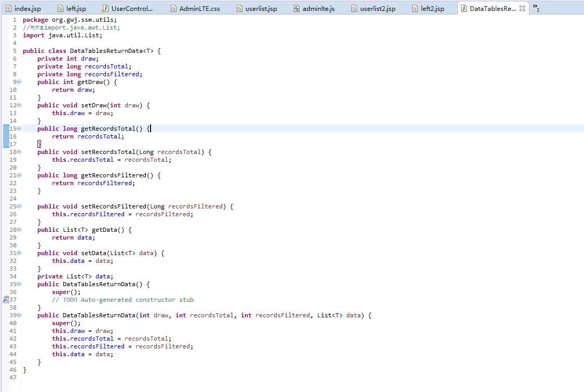
Task: Collapse the getRecordsFiltered() method fold
Action: coord(19,175)
